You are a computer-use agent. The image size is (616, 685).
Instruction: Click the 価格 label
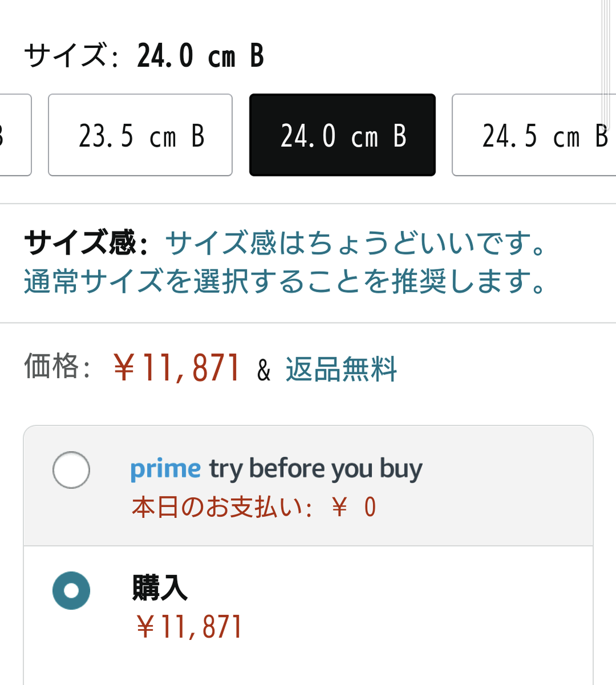coord(51,366)
